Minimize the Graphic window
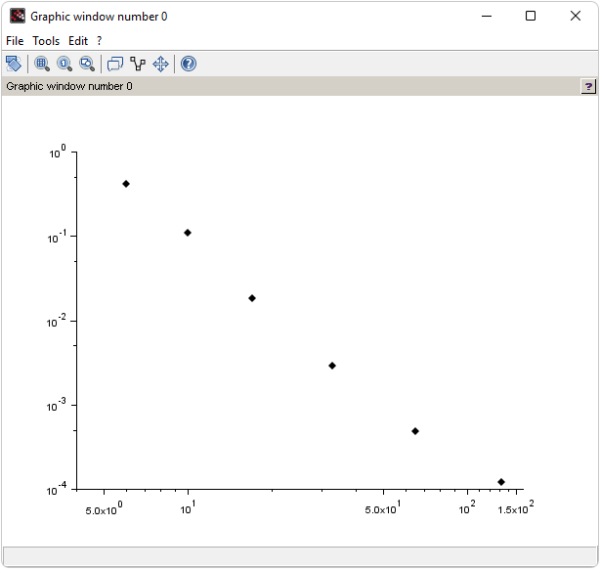600x570 pixels. [x=487, y=16]
